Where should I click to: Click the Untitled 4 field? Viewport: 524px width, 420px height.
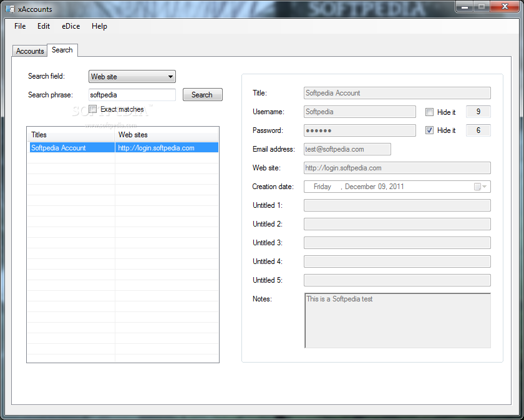pyautogui.click(x=397, y=261)
